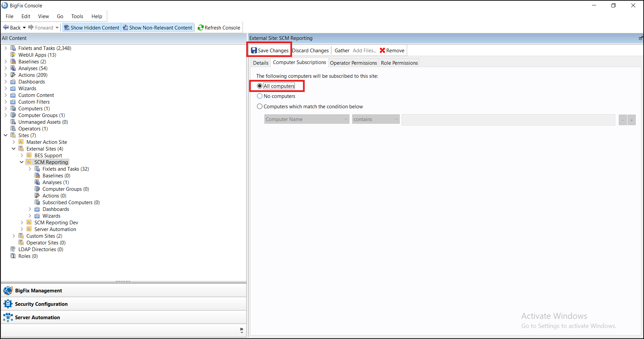Select Computer Groups (0) under SCM Reporting
This screenshot has width=644, height=339.
pos(66,189)
